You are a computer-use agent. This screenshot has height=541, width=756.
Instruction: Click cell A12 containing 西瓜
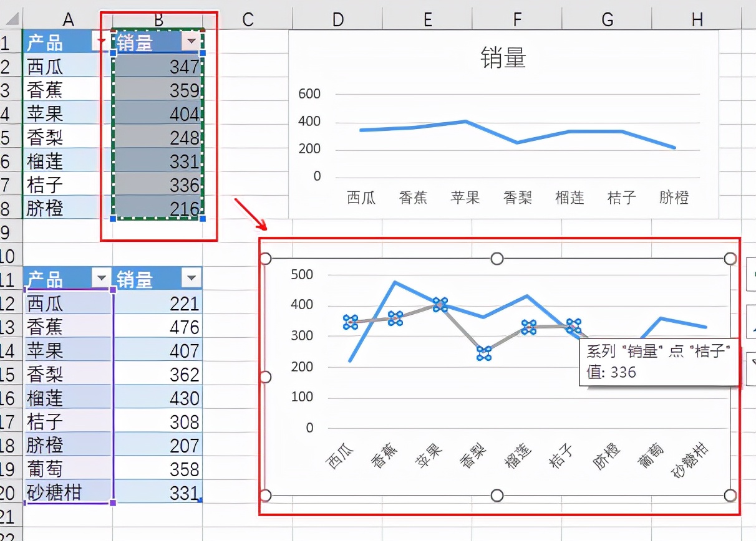[68, 302]
